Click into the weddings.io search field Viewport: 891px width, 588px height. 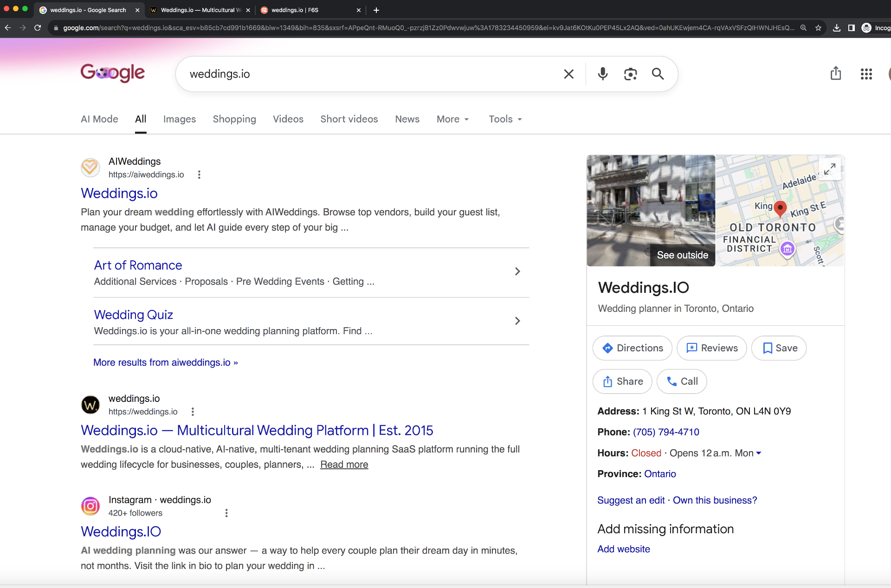371,74
